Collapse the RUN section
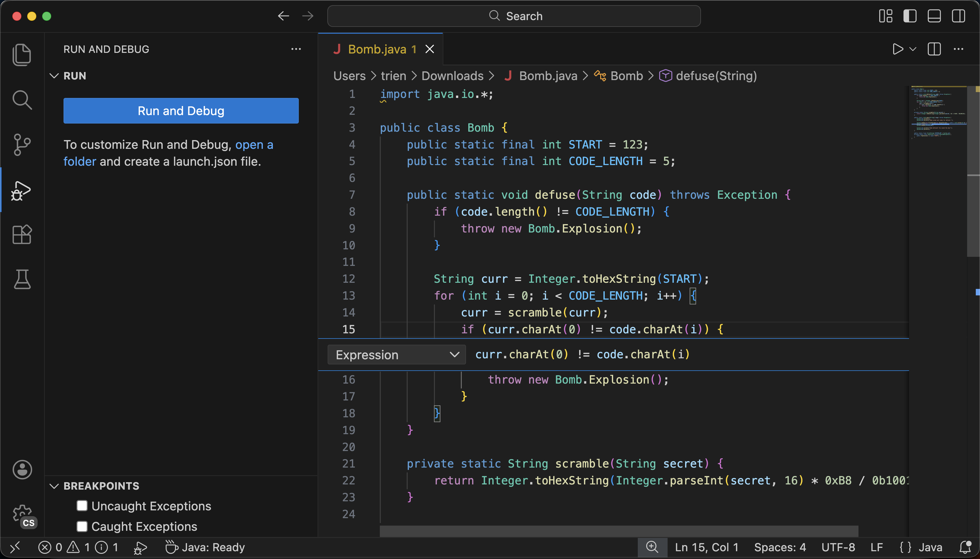 tap(54, 76)
